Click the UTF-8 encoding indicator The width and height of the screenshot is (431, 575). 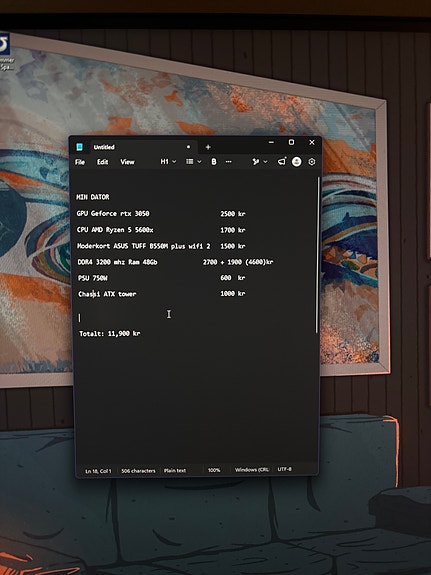(285, 469)
